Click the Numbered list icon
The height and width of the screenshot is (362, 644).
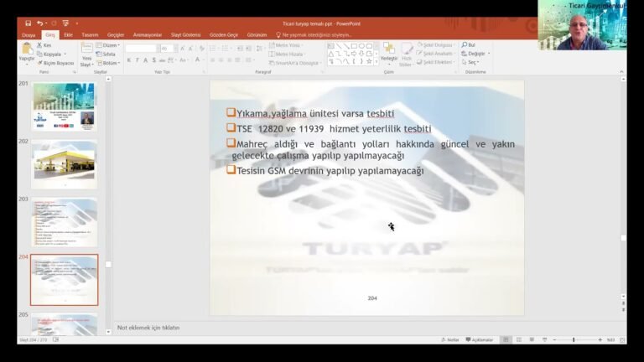pos(225,49)
